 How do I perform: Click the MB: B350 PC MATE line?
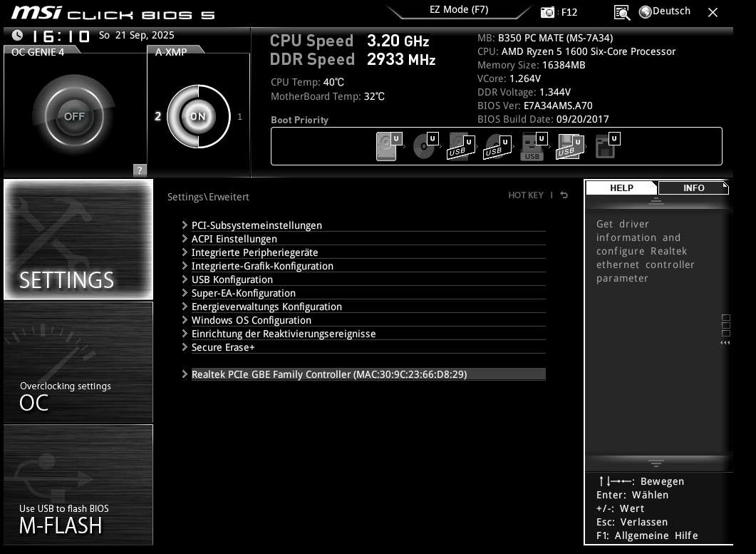pos(545,38)
